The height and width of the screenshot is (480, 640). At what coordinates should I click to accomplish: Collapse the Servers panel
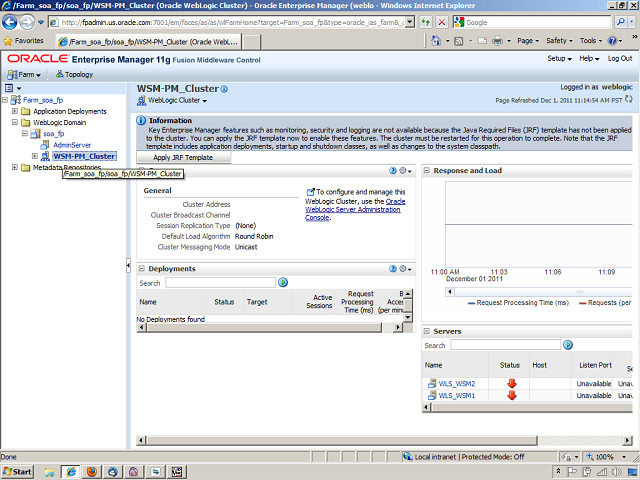[x=427, y=331]
